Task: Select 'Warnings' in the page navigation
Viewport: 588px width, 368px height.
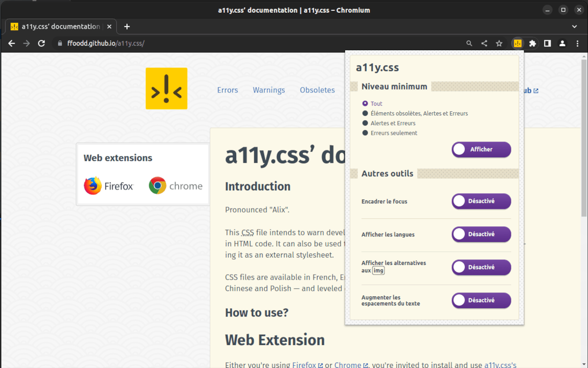Action: tap(269, 90)
